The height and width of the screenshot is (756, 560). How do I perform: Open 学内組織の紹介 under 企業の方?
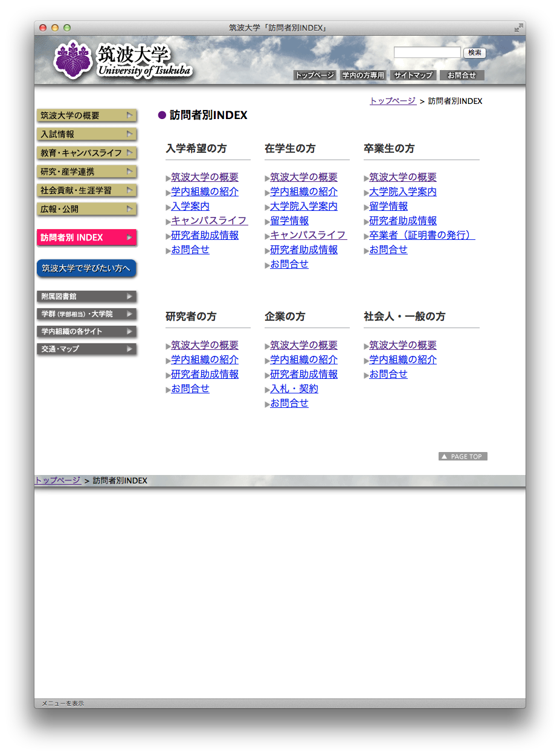click(304, 360)
